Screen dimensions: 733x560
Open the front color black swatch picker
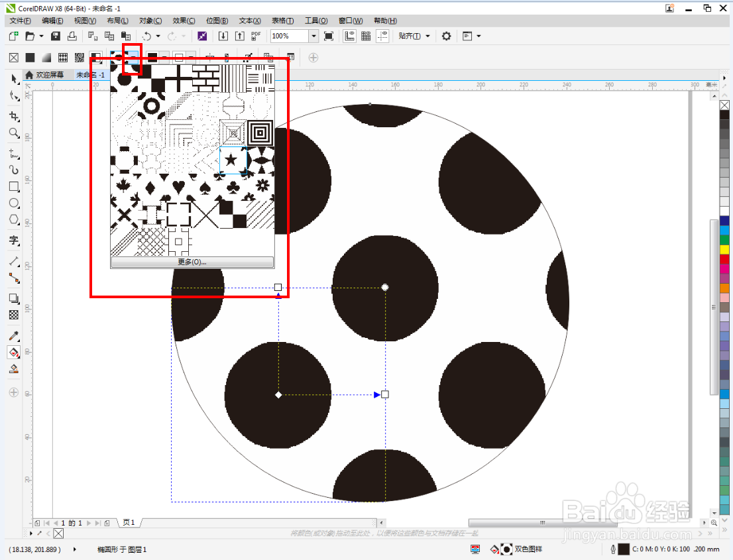coord(156,58)
